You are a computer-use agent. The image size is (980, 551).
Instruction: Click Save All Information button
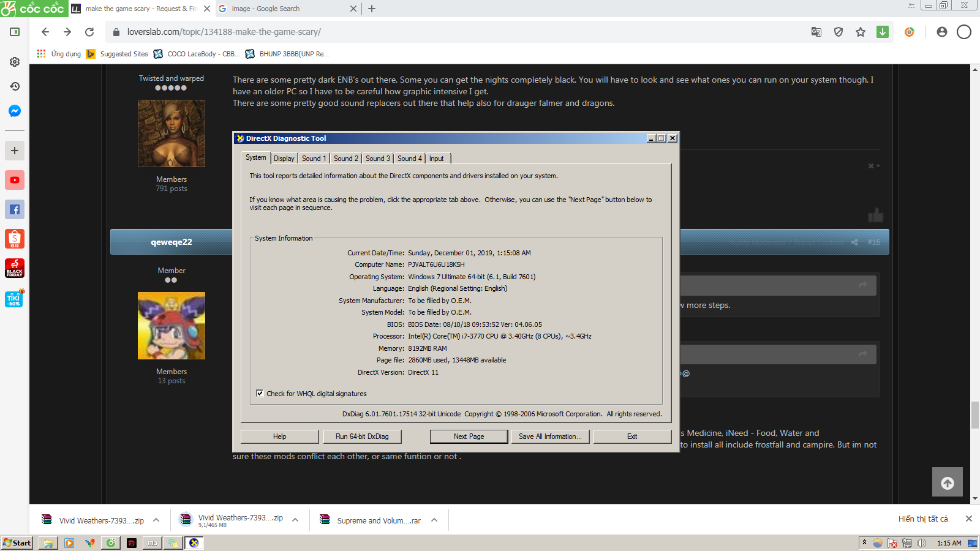[x=550, y=437]
